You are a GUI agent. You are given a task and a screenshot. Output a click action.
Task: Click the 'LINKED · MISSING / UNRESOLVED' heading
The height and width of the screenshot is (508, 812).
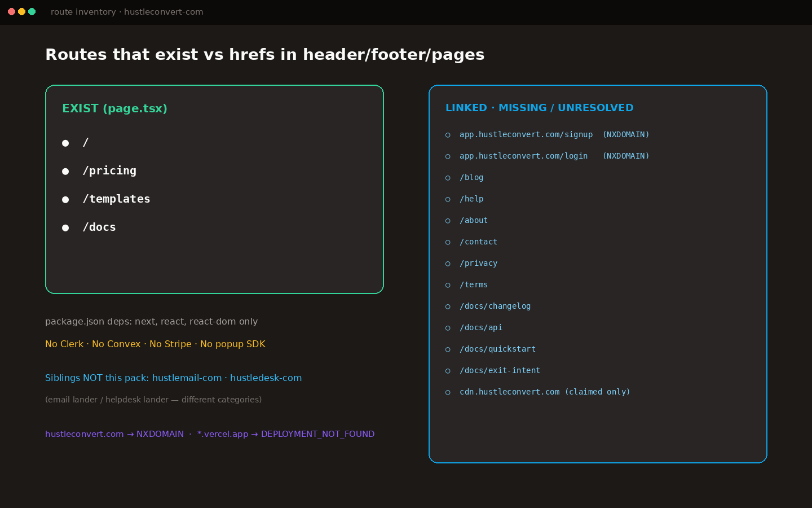coord(540,108)
